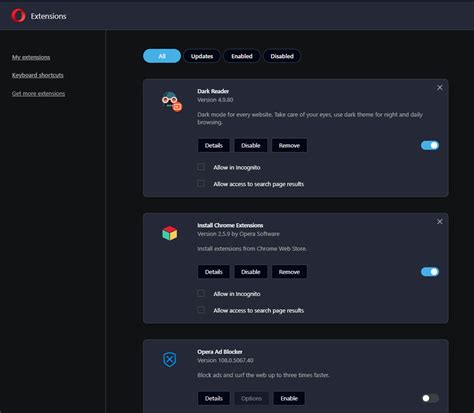
Task: Toggle off the Dark Reader switch
Action: pyautogui.click(x=430, y=145)
